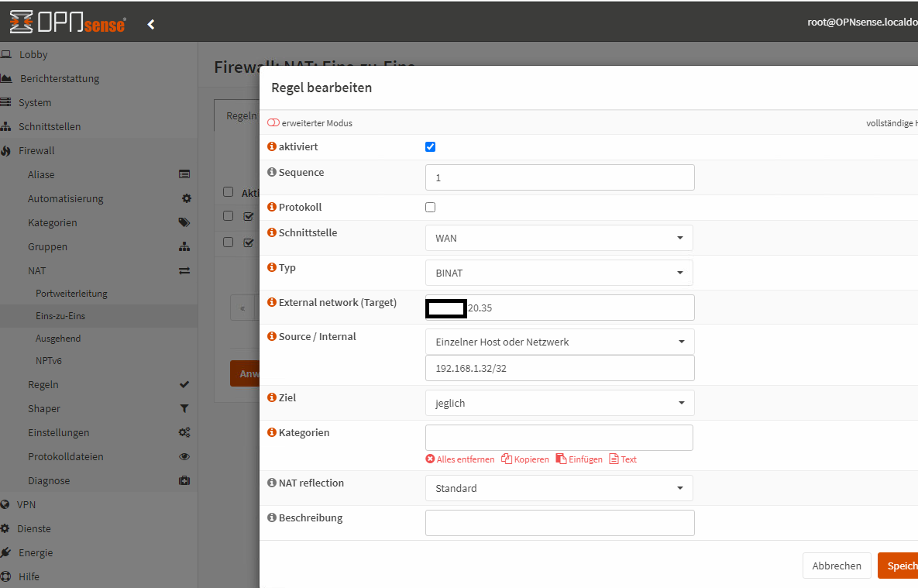Click the Dienste gear icon
918x588 pixels.
tap(5, 529)
